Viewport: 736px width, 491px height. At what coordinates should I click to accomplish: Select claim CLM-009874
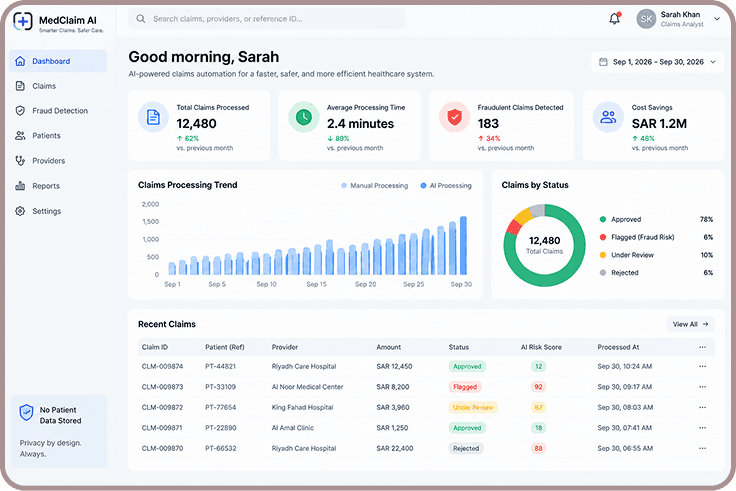162,367
